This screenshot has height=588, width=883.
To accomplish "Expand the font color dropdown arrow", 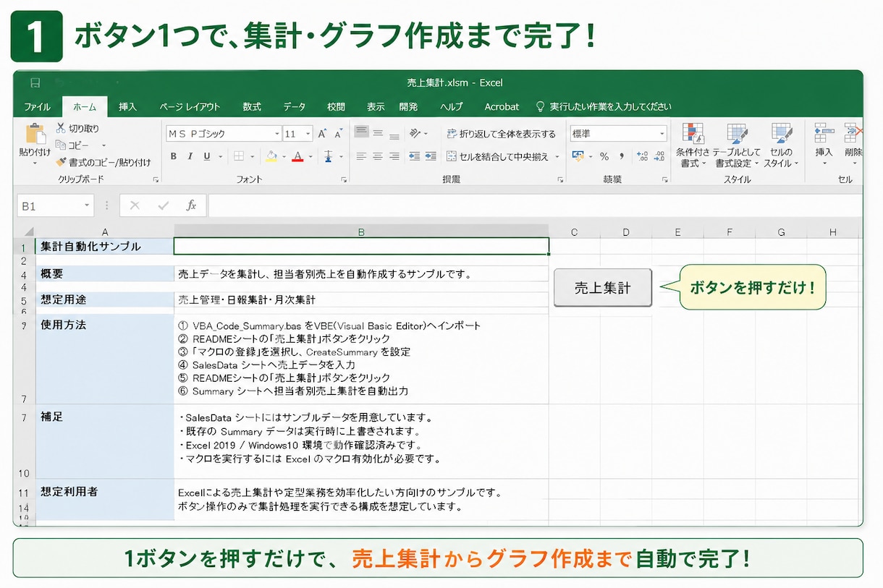I will pyautogui.click(x=310, y=156).
